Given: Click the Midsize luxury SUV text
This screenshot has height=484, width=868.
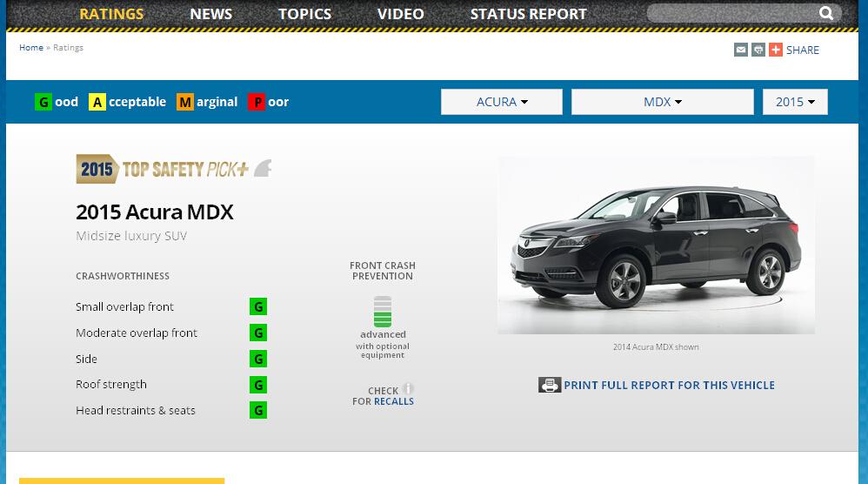Looking at the screenshot, I should coord(131,236).
